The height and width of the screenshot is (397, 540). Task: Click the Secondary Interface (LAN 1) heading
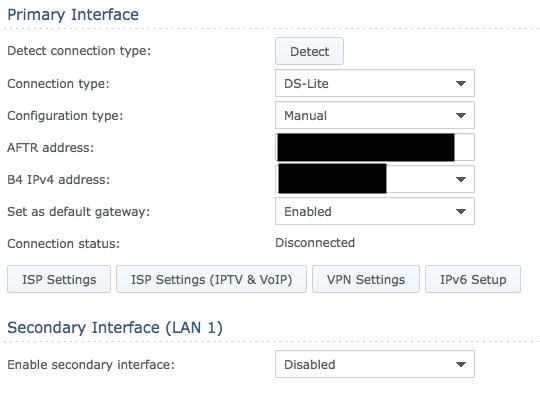pos(115,327)
